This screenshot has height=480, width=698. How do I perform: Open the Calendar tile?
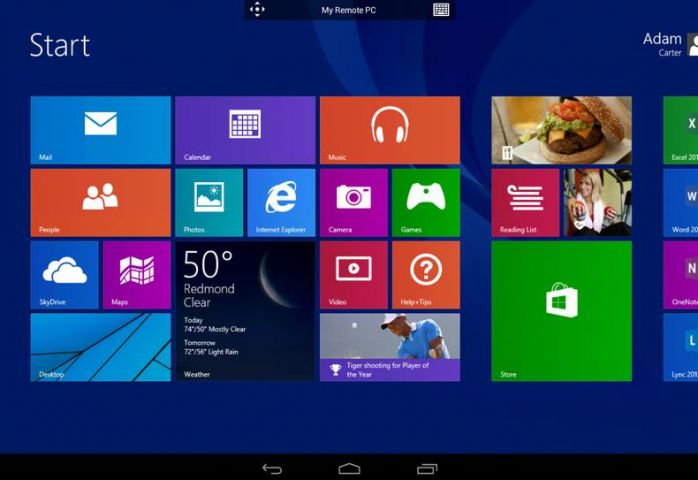[x=245, y=130]
